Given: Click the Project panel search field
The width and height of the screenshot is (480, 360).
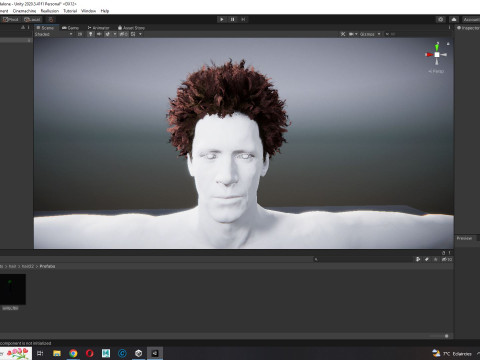Looking at the screenshot, I should 363,259.
